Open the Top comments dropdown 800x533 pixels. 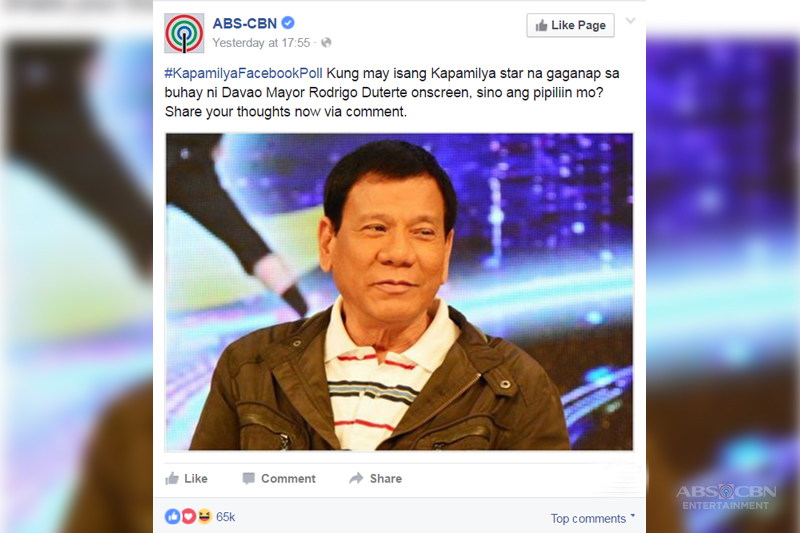click(593, 518)
